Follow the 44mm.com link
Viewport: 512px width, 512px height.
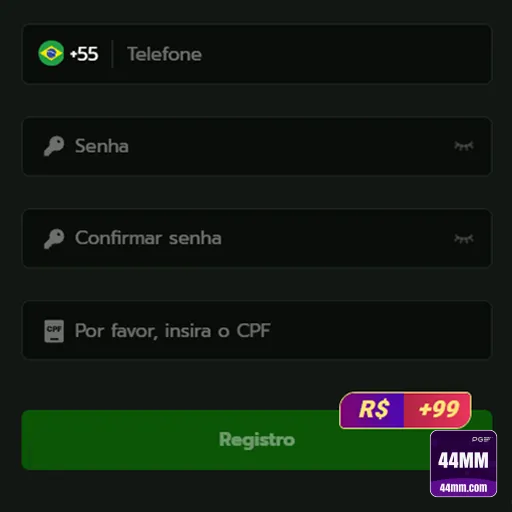[x=463, y=488]
